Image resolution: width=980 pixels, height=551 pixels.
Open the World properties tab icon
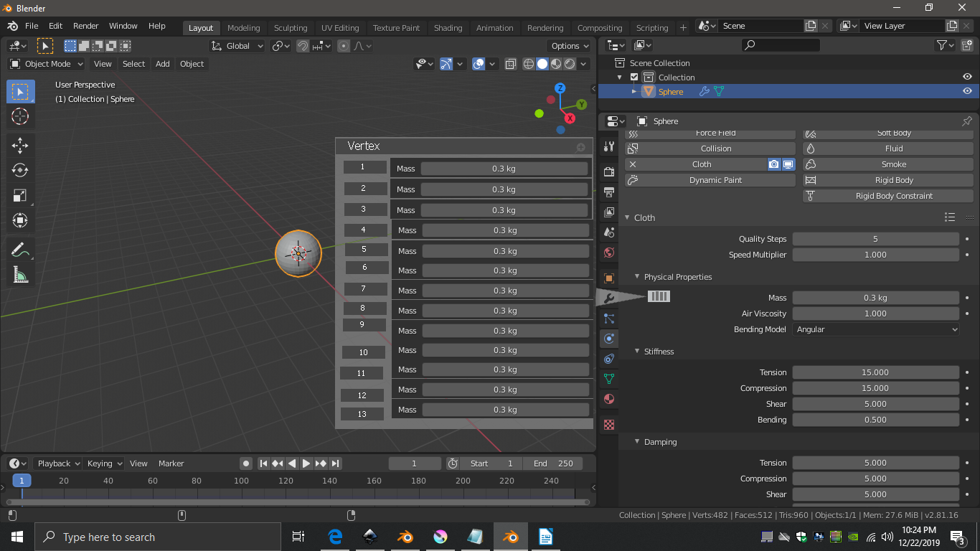coord(609,253)
